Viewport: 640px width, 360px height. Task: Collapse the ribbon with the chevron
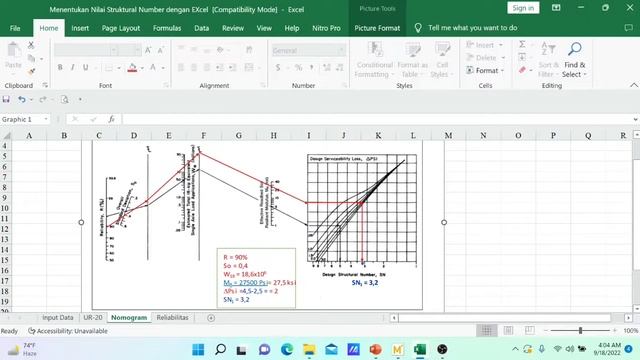tap(633, 85)
